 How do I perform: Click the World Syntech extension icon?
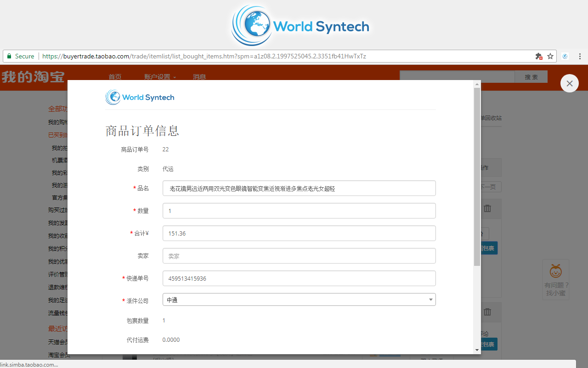coord(565,56)
